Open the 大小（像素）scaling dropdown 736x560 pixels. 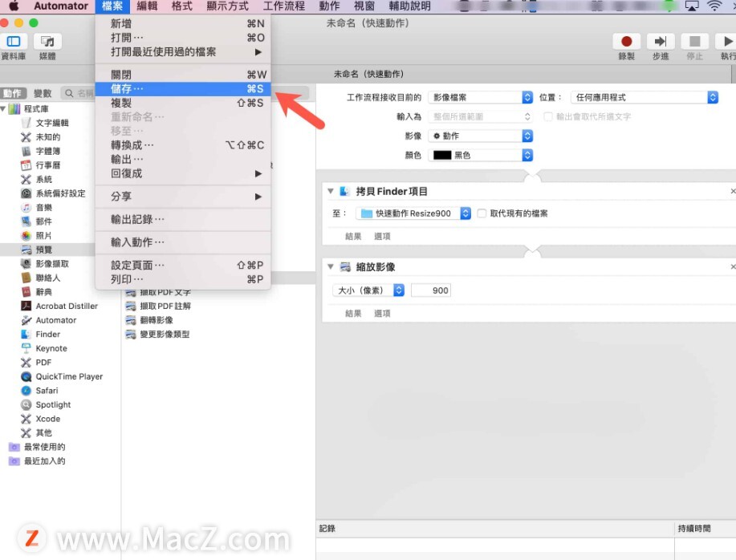[368, 290]
